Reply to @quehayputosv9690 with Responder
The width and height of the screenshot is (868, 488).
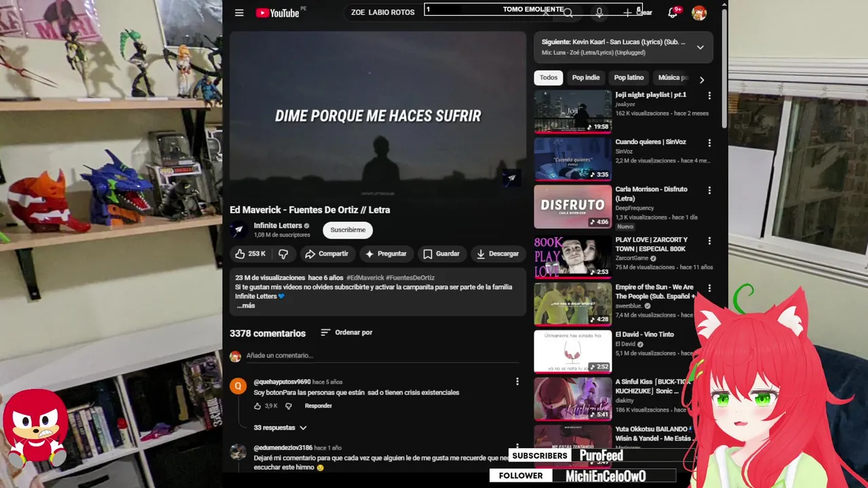pos(318,406)
